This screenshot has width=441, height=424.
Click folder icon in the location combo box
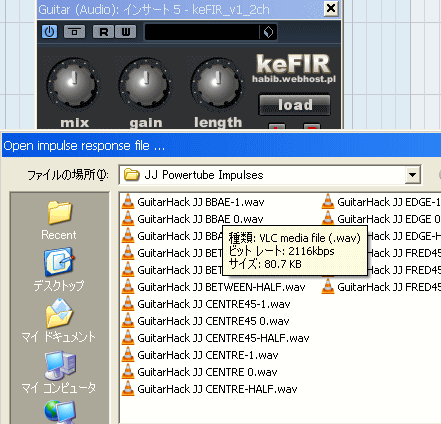click(x=131, y=175)
